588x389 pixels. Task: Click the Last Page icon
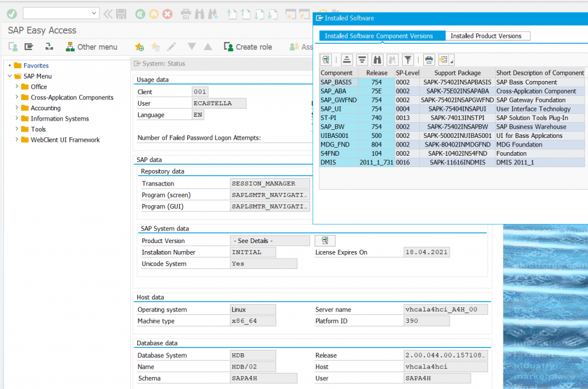click(x=272, y=14)
